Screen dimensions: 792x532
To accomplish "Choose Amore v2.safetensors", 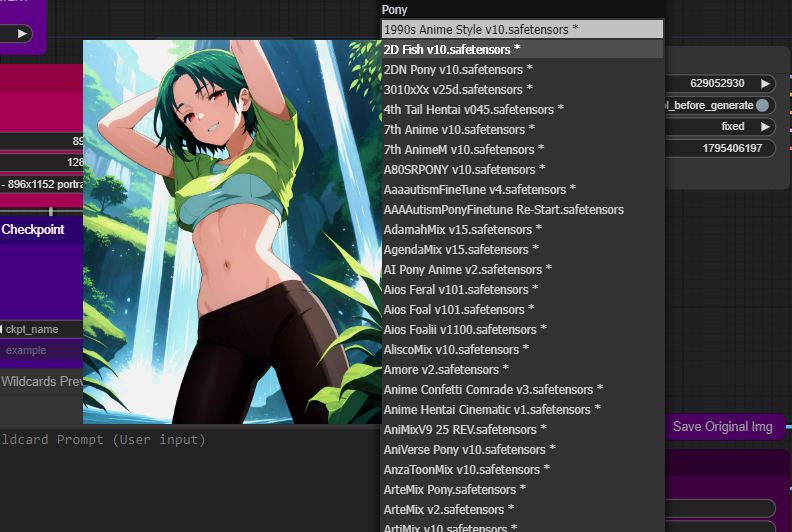I will [x=522, y=369].
